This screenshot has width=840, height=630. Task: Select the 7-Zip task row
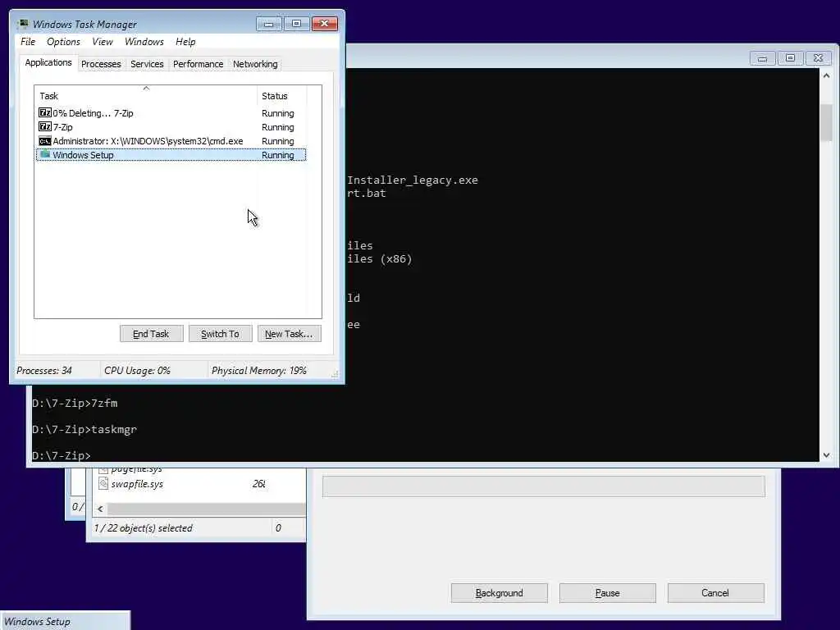pyautogui.click(x=171, y=127)
